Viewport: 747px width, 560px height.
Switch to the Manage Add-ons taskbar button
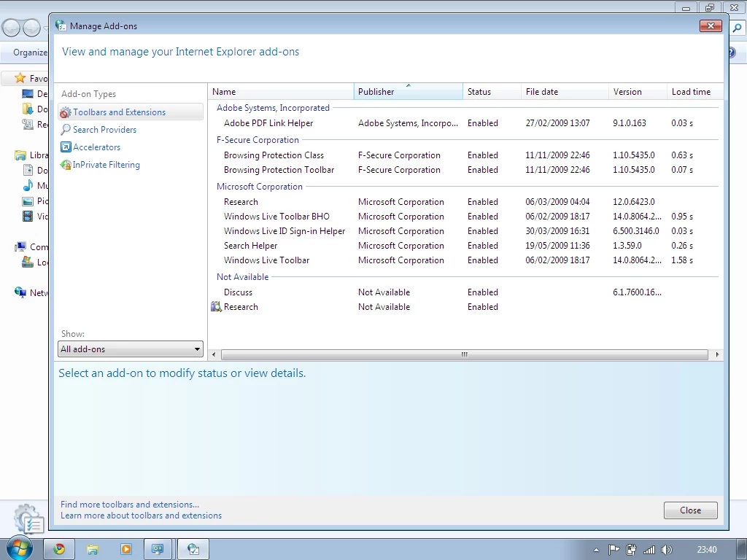click(x=193, y=549)
